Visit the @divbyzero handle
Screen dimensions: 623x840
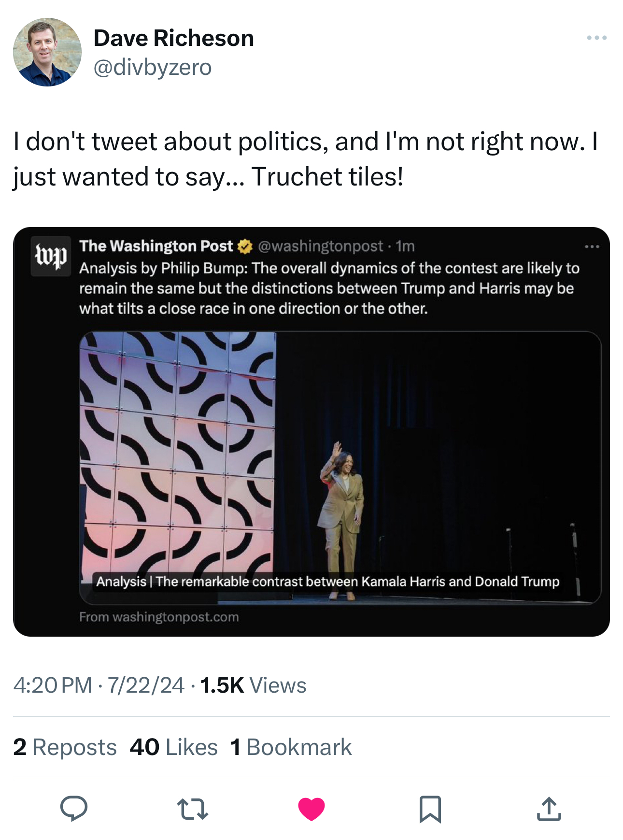coord(152,67)
